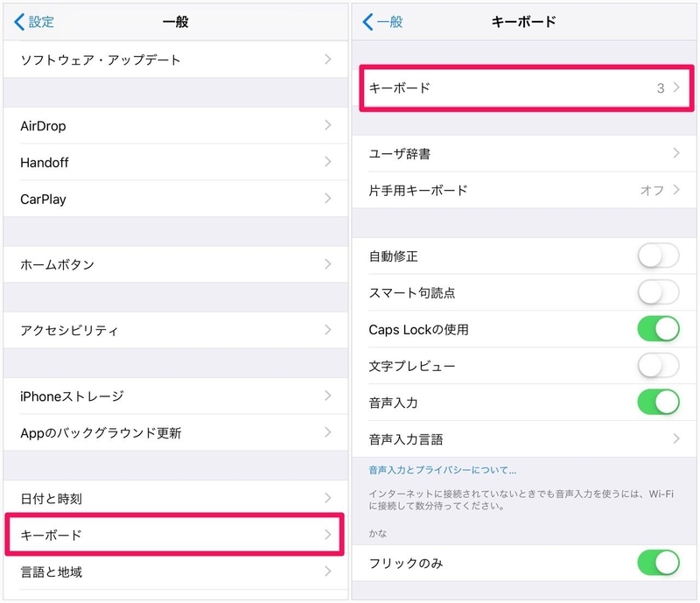Tap the back arrow to 設定
The width and height of the screenshot is (700, 603).
coord(34,21)
